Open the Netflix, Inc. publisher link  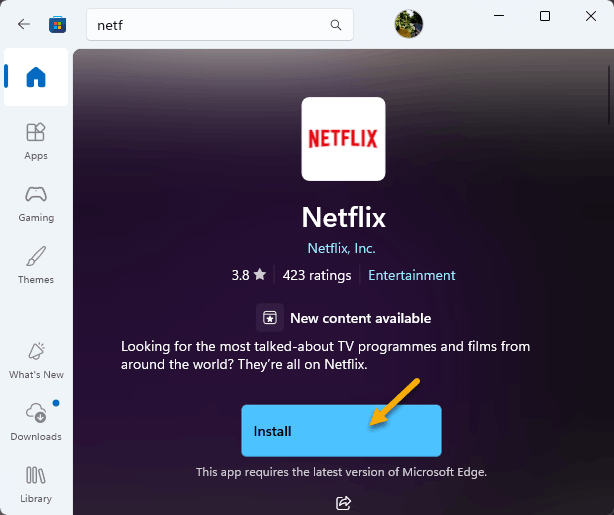click(x=341, y=248)
